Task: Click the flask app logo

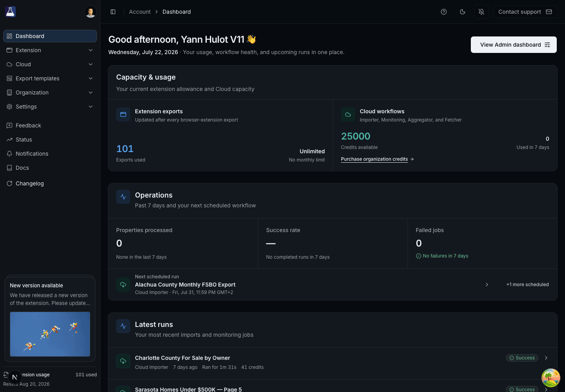Action: coord(10,12)
